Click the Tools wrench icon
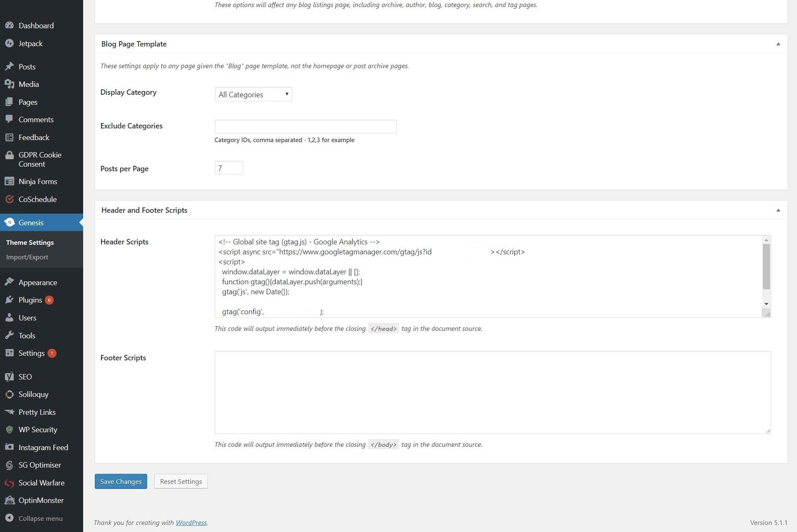Image resolution: width=797 pixels, height=532 pixels. click(x=9, y=335)
